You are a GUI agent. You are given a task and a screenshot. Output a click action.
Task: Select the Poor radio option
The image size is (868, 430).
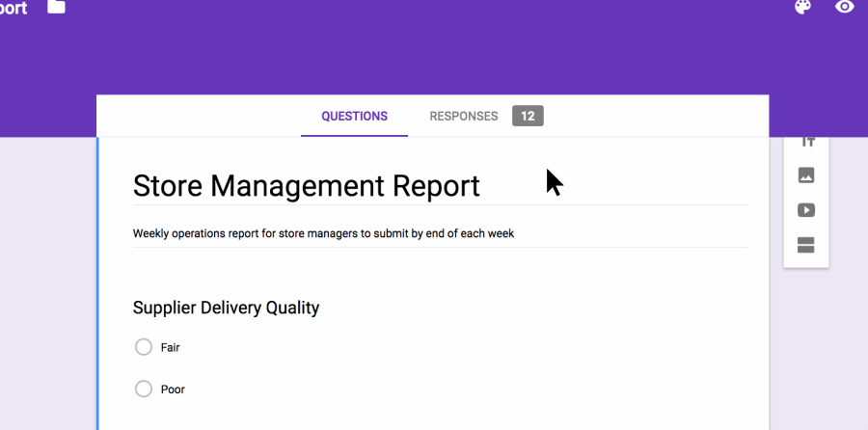pos(144,390)
